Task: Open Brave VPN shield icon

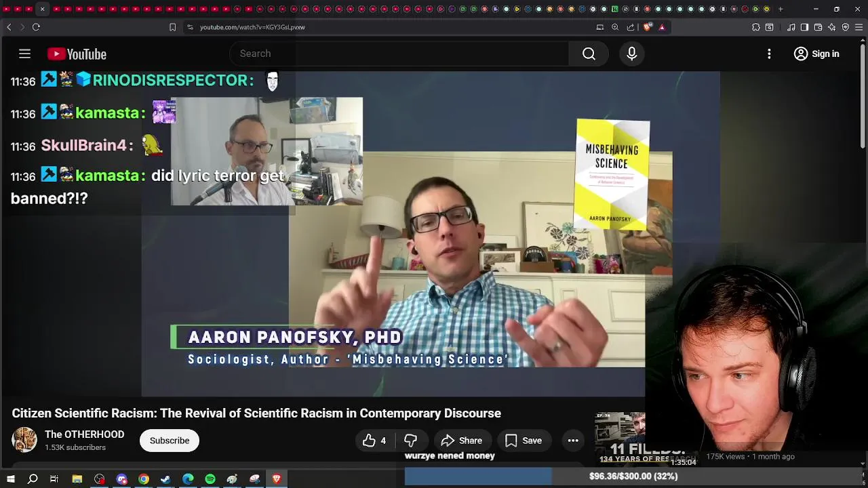Action: coord(846,27)
